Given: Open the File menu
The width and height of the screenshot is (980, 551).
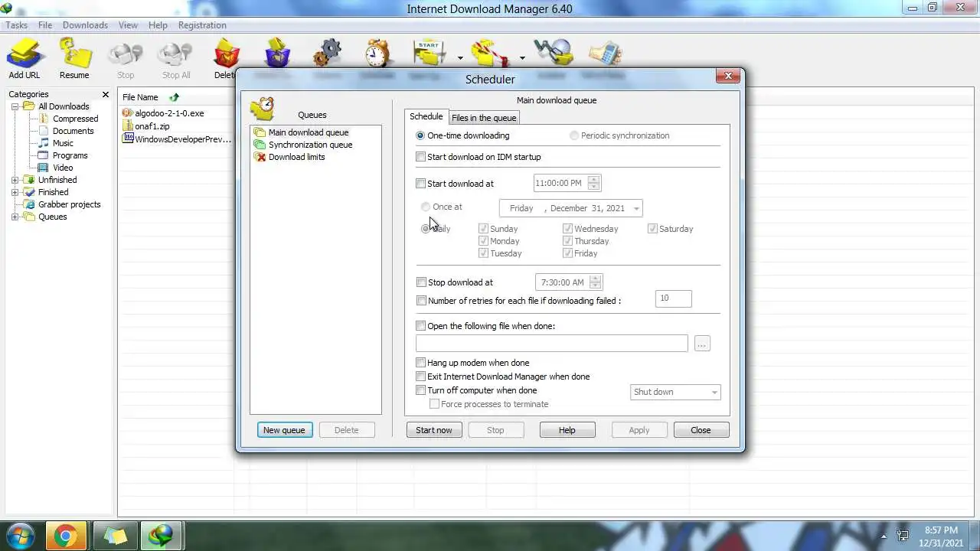Looking at the screenshot, I should pyautogui.click(x=45, y=25).
